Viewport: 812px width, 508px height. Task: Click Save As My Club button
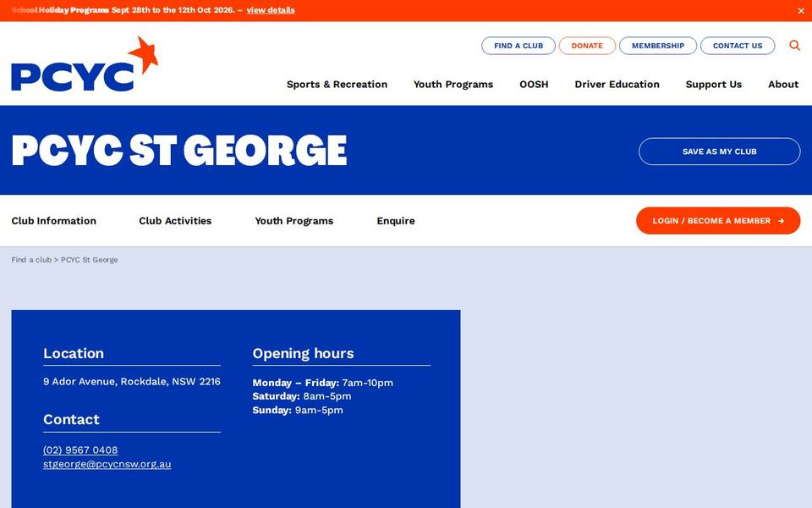pyautogui.click(x=719, y=152)
